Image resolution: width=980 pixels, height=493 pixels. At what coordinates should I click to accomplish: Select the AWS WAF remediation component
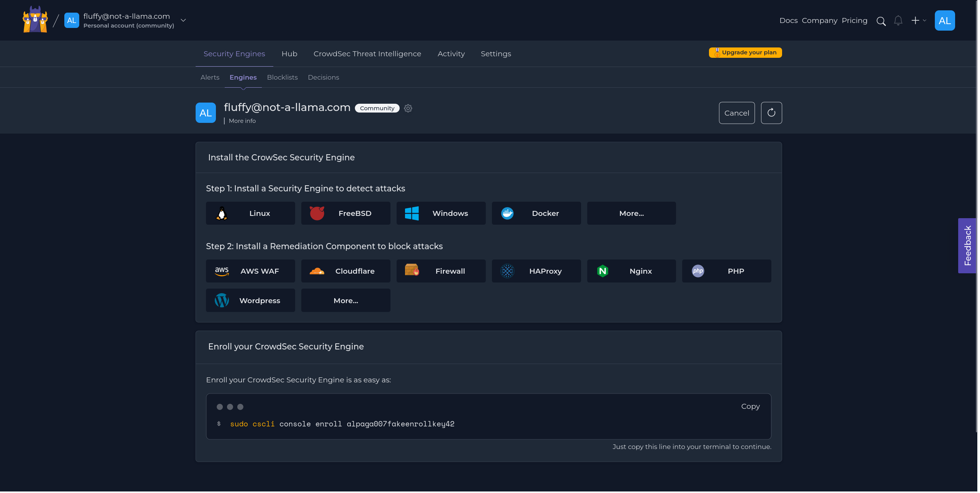[250, 271]
